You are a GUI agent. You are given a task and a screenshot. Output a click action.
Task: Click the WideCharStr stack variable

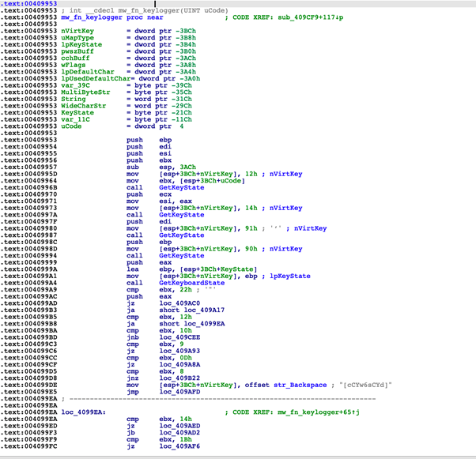pos(84,106)
